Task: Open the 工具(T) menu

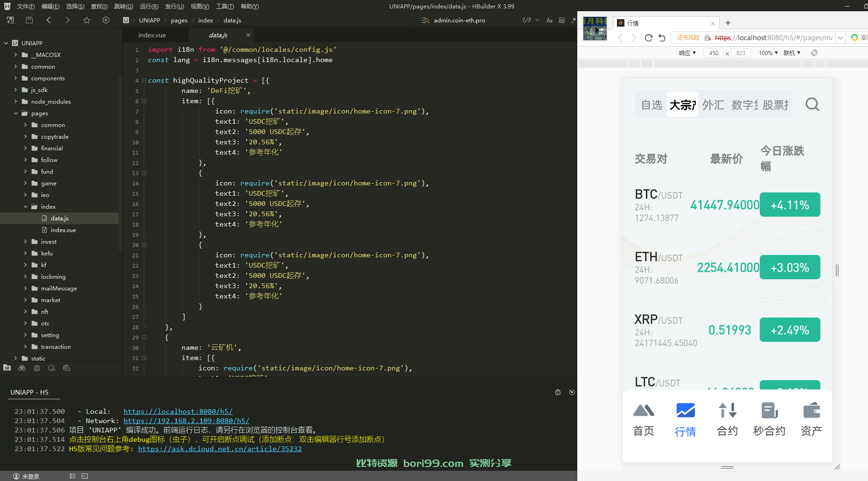Action: [x=225, y=6]
